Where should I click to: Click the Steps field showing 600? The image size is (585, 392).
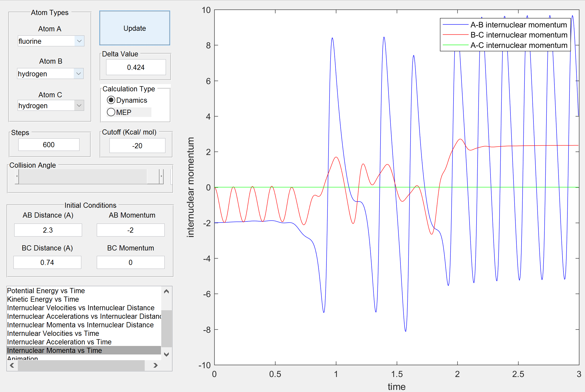pyautogui.click(x=49, y=145)
